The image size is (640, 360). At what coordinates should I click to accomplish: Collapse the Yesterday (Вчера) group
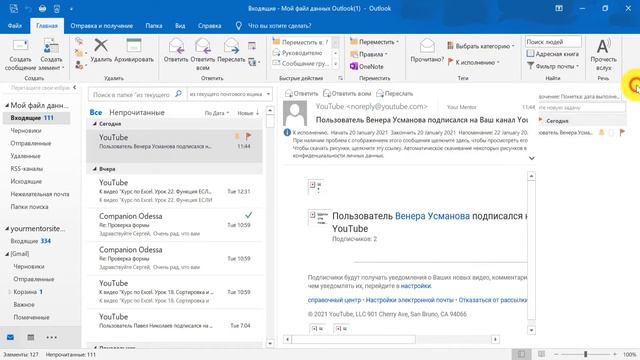pos(95,169)
